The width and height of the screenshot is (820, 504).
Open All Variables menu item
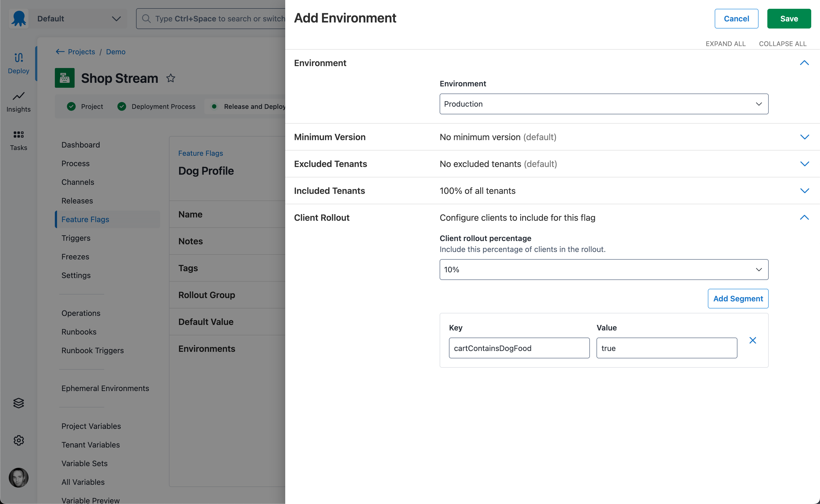tap(83, 482)
